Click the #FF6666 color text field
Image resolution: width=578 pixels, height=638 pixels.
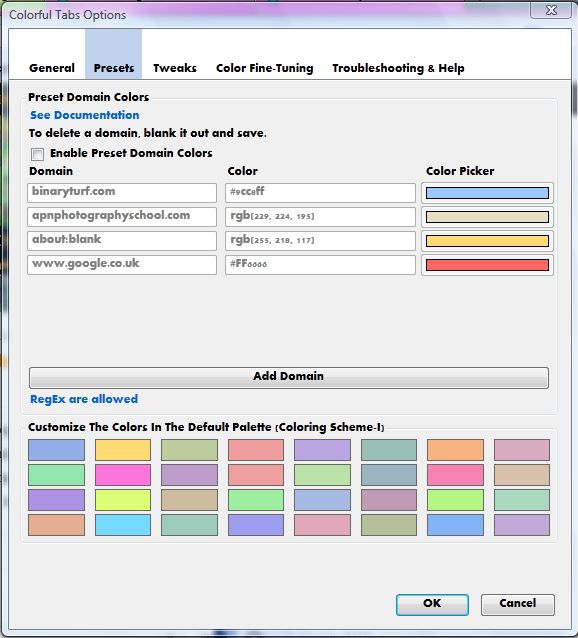tap(321, 265)
